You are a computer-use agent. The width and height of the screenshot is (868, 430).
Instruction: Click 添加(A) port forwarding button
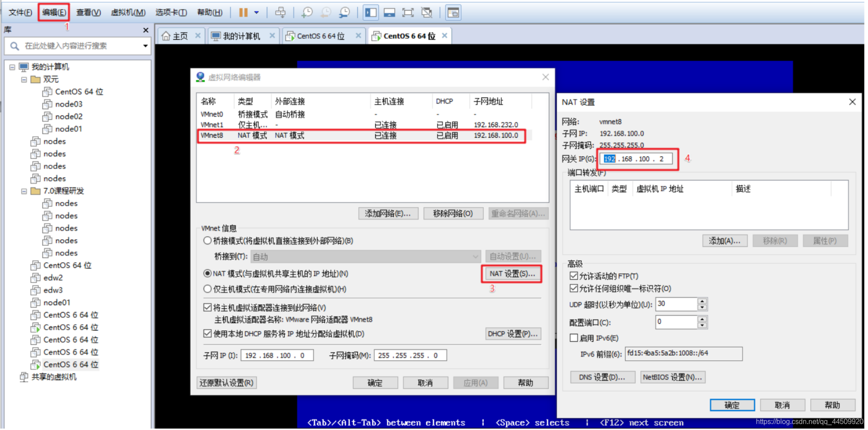[x=725, y=241]
